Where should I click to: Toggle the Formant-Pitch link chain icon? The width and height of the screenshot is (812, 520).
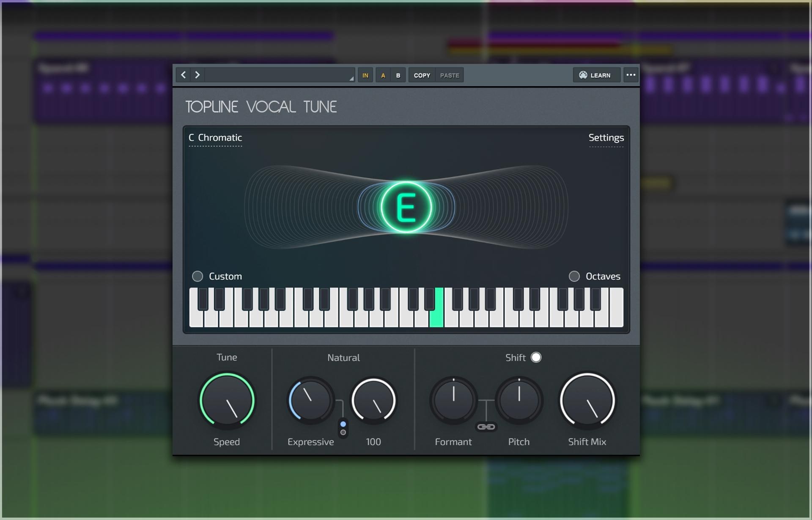coord(486,427)
